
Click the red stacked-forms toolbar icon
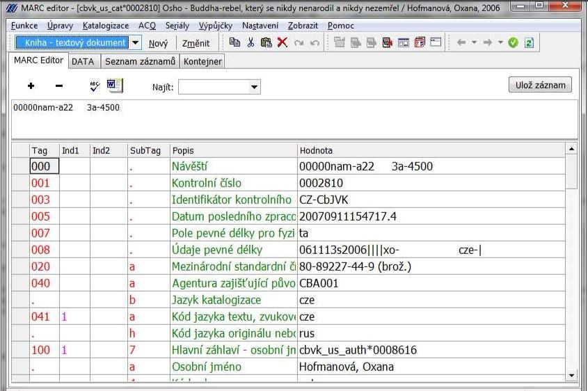(420, 42)
